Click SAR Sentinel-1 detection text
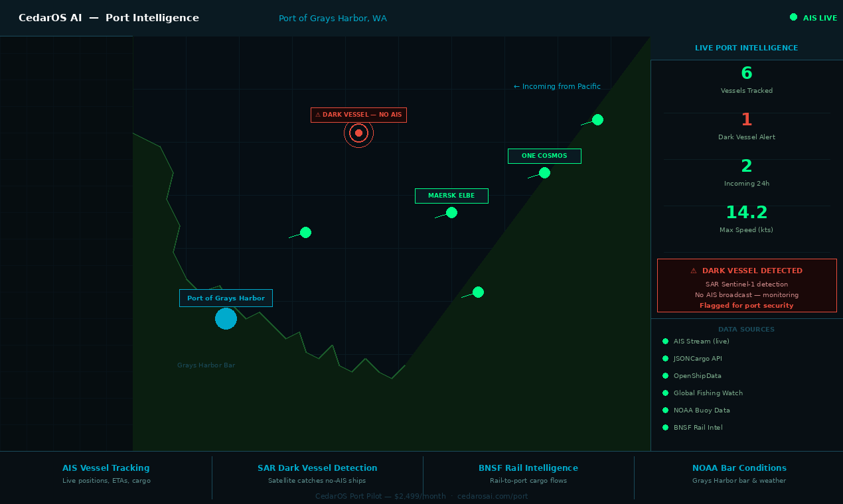843x504 pixels. [747, 284]
